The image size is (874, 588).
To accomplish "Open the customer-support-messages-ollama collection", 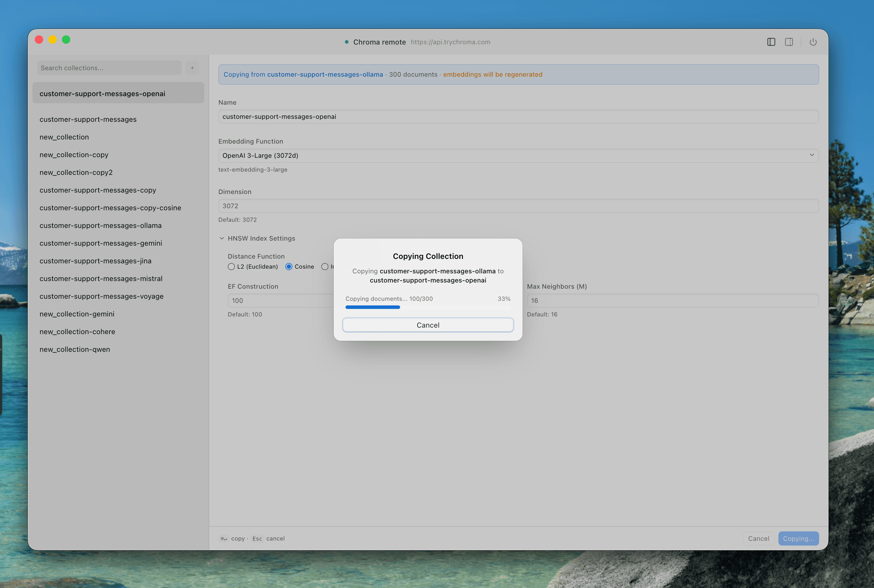I will [x=100, y=225].
